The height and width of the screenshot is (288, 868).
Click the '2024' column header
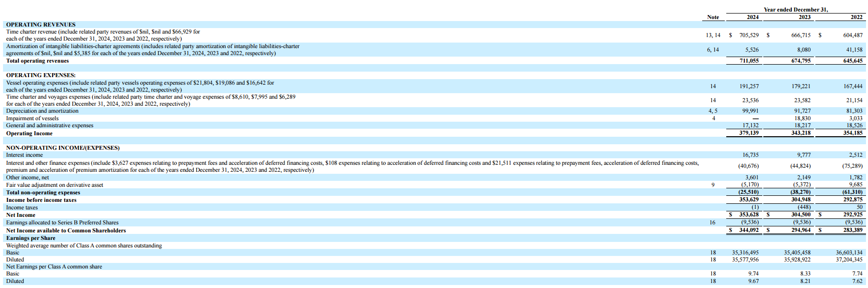tap(753, 17)
